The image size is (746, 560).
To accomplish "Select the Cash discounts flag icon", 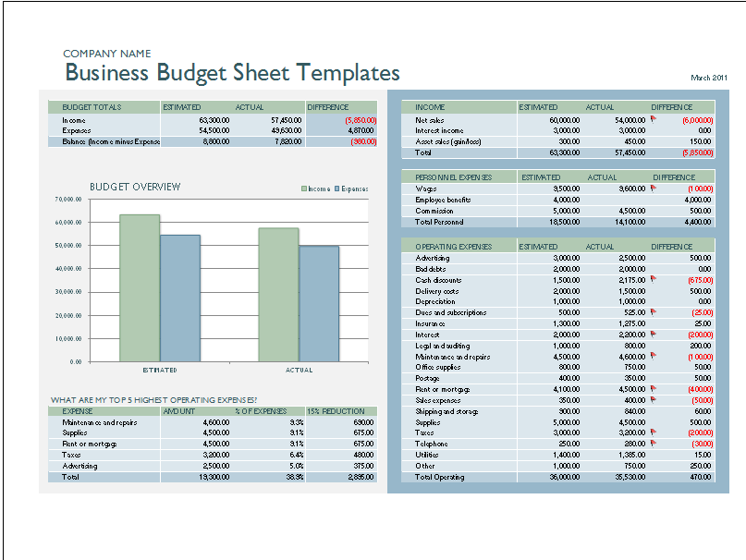I will coord(653,279).
